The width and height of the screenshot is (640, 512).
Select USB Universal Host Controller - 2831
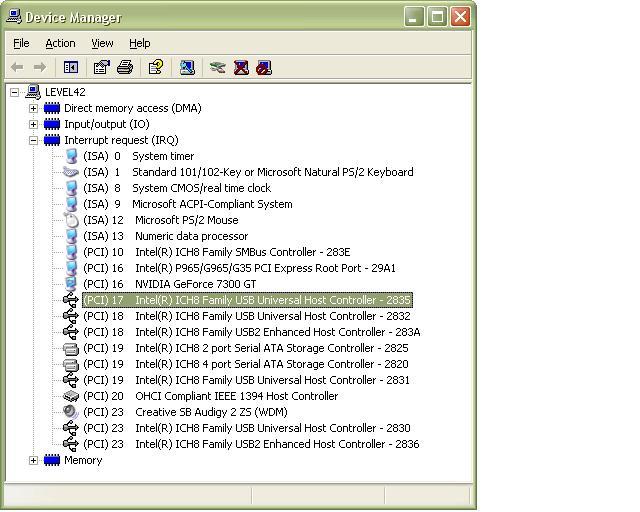pos(246,380)
